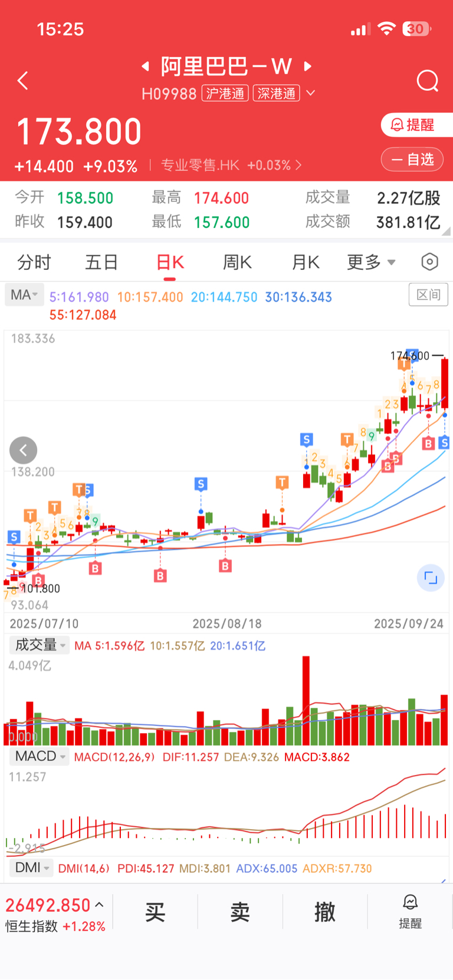Select the 日K tab
453x980 pixels.
point(170,262)
